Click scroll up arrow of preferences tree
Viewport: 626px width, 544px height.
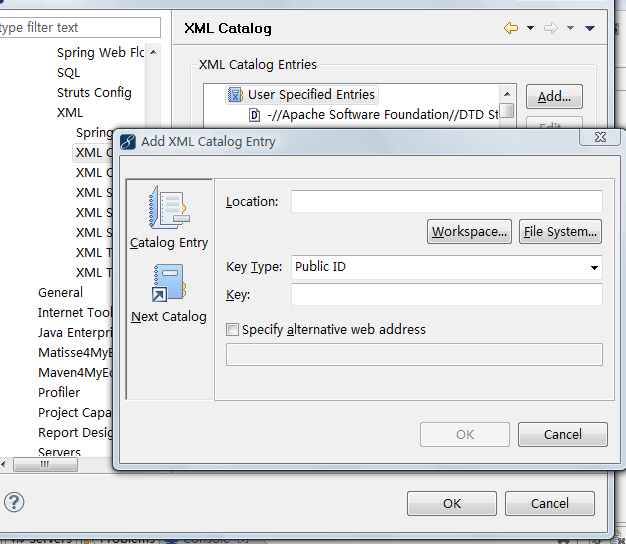pyautogui.click(x=153, y=52)
